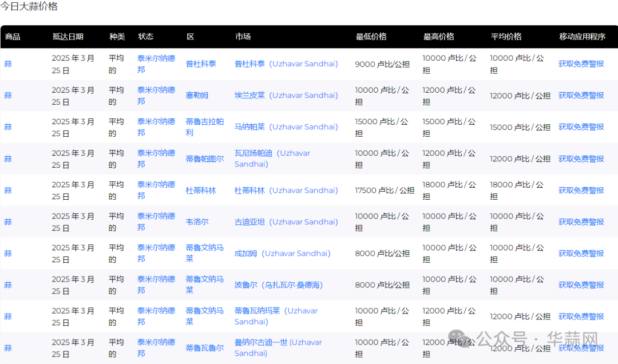The image size is (618, 364).
Task: Click the 蒂鲁吉拉帕利 district link
Action: click(x=204, y=127)
